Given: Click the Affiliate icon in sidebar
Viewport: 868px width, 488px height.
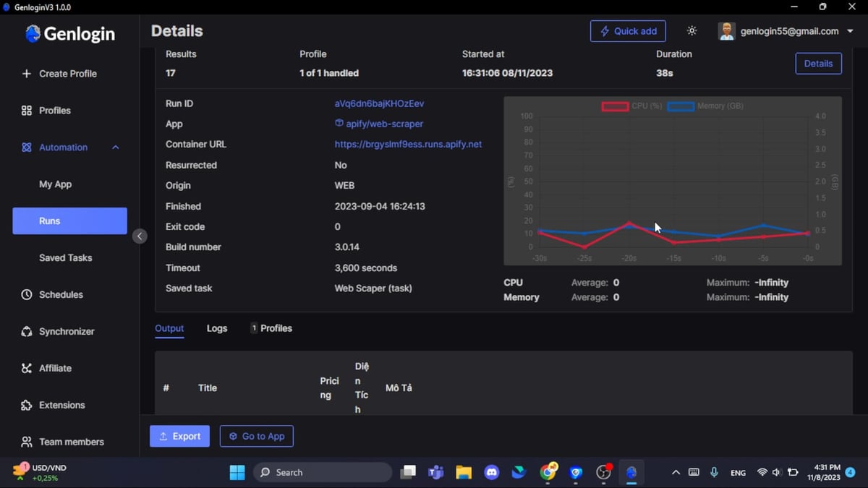Looking at the screenshot, I should coord(27,369).
